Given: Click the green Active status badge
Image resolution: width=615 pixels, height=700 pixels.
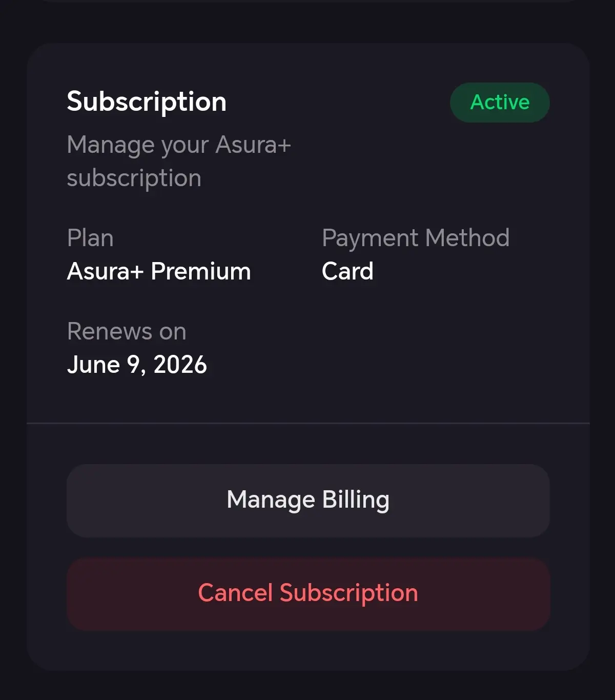Looking at the screenshot, I should (x=500, y=103).
